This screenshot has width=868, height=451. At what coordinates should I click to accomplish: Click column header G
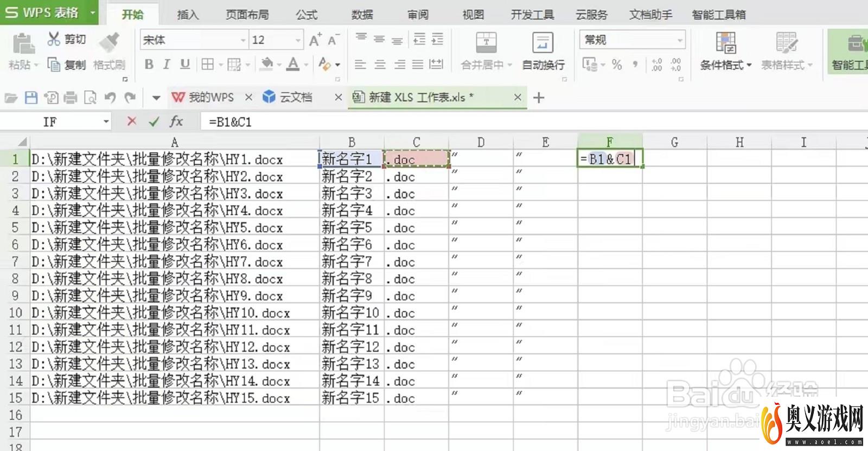[674, 142]
